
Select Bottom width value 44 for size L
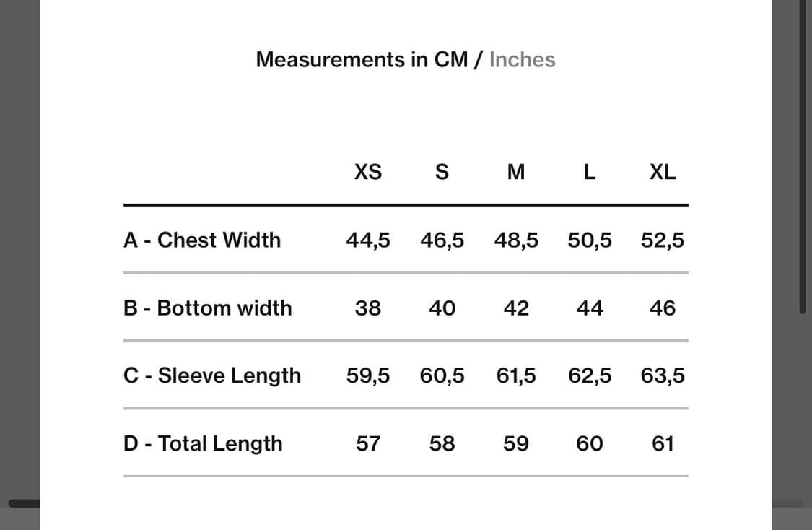[x=590, y=308]
